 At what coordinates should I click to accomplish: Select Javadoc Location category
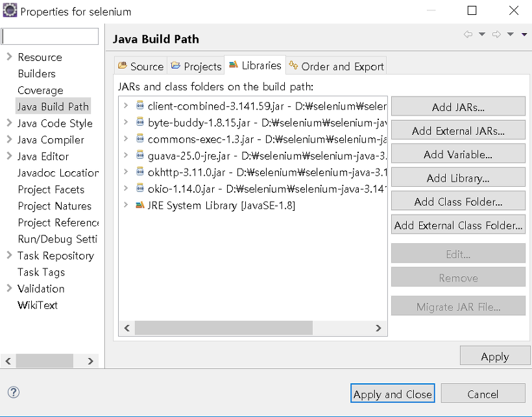click(58, 173)
